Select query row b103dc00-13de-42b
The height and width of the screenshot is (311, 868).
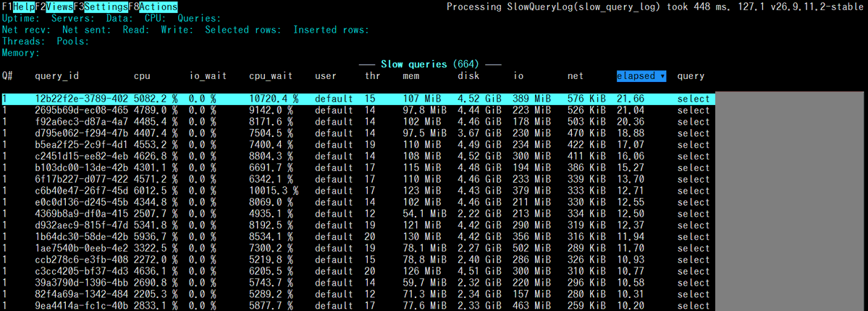pyautogui.click(x=358, y=168)
